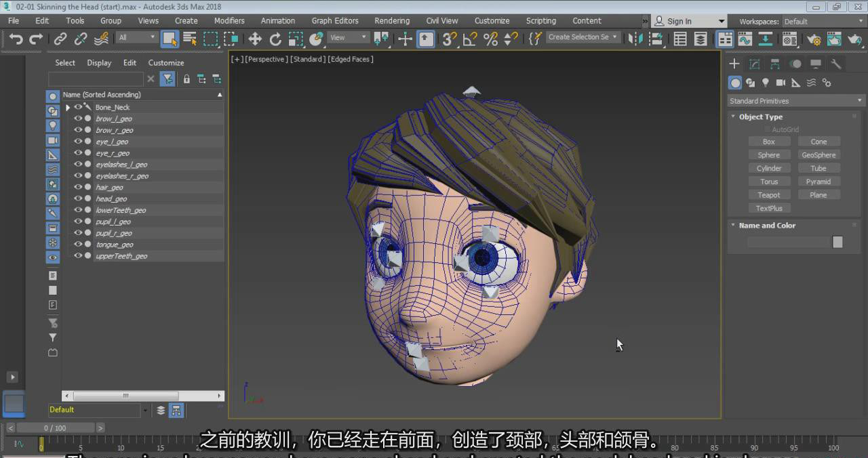Click the GeoSphere button
868x458 pixels.
(818, 155)
